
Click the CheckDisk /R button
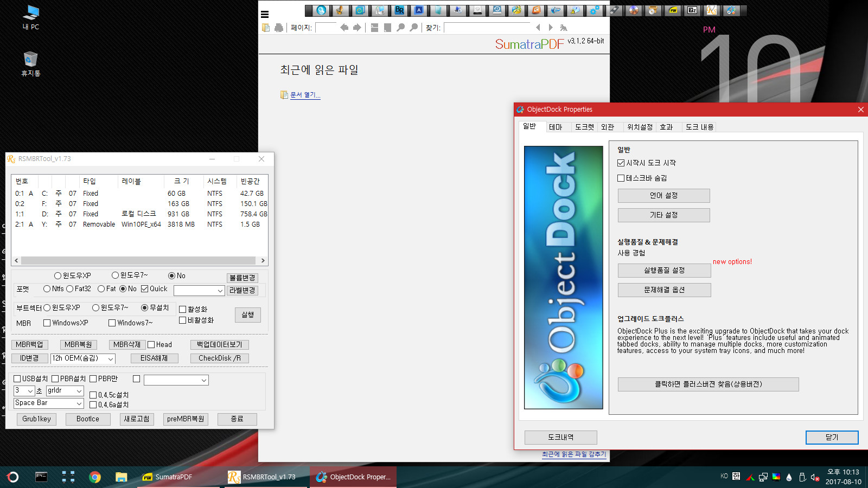[220, 358]
